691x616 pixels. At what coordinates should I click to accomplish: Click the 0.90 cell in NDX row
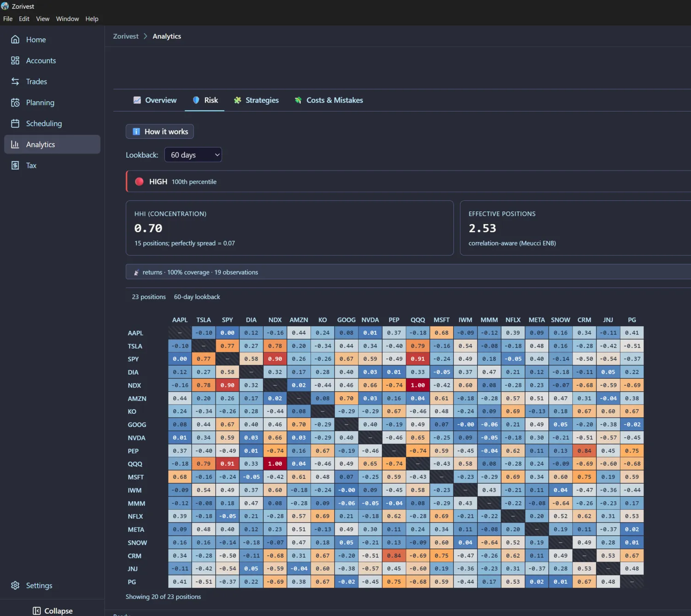tap(227, 385)
